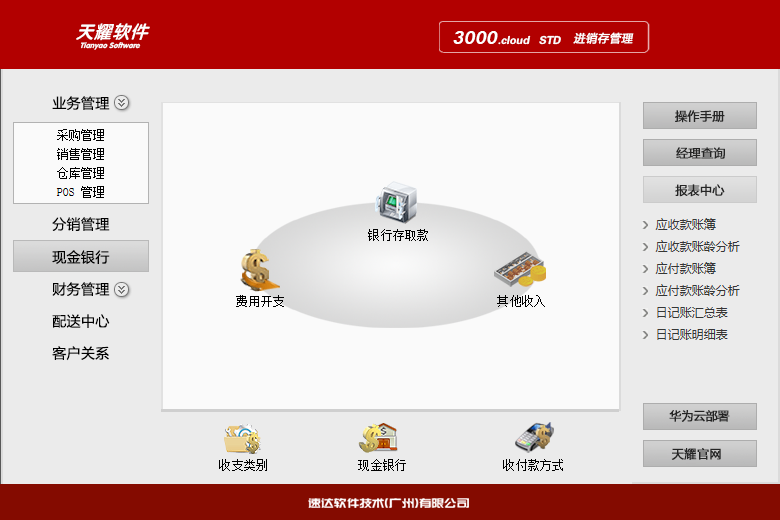Open the 日记账明细表 report link
The image size is (780, 520).
click(x=691, y=334)
